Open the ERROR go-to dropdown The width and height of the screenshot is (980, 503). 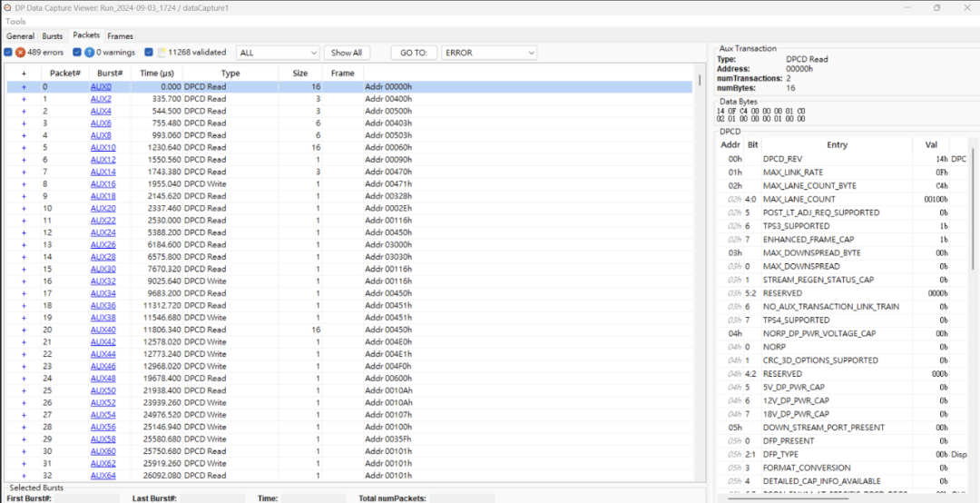click(x=489, y=54)
